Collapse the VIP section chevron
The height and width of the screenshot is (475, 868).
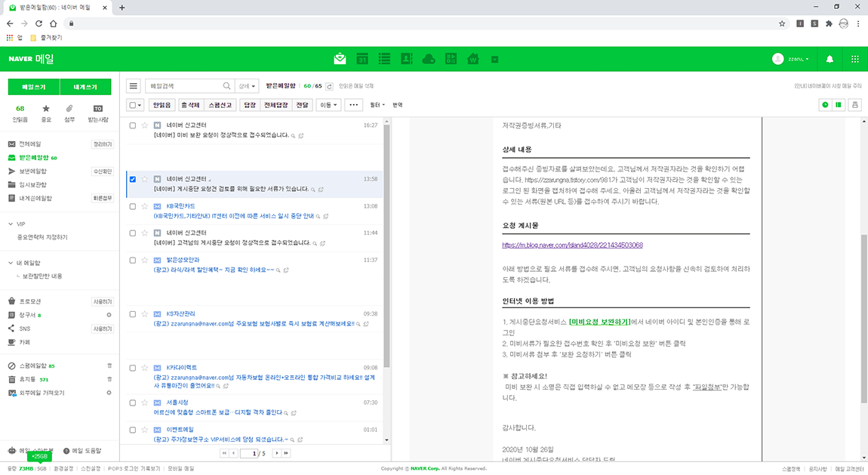[x=11, y=224]
